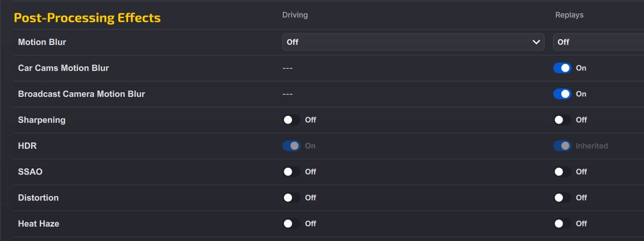Viewport: 644px width, 241px height.
Task: Toggle the Driving HDR switch
Action: point(291,146)
